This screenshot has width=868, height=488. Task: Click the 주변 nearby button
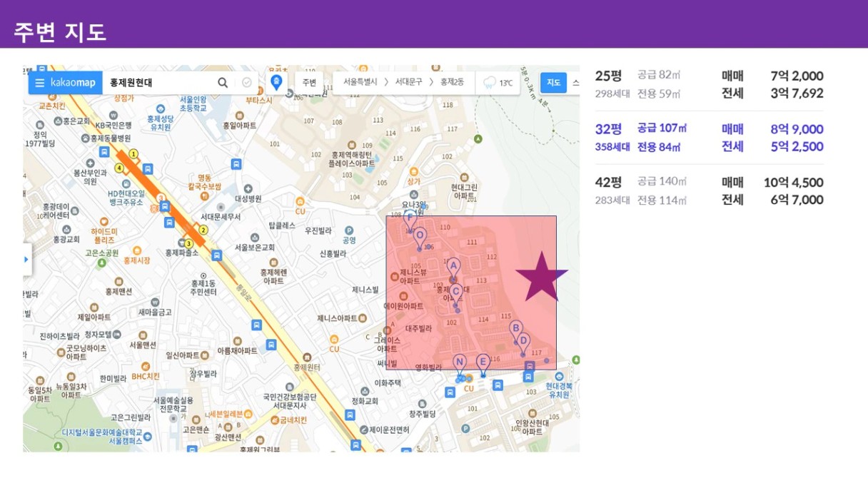[309, 83]
